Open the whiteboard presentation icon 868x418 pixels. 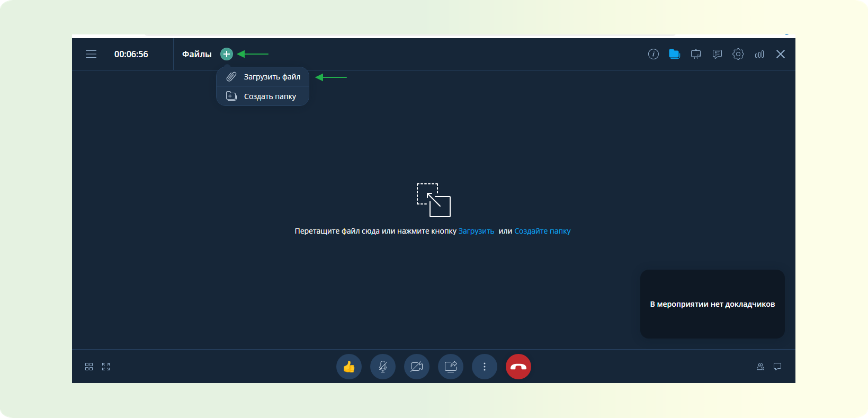tap(696, 54)
